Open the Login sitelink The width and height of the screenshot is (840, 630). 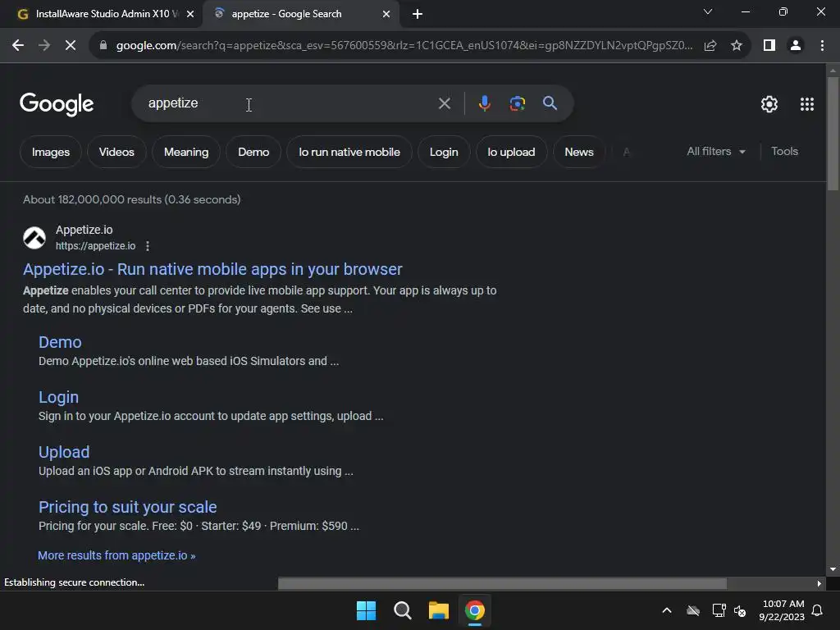tap(58, 398)
